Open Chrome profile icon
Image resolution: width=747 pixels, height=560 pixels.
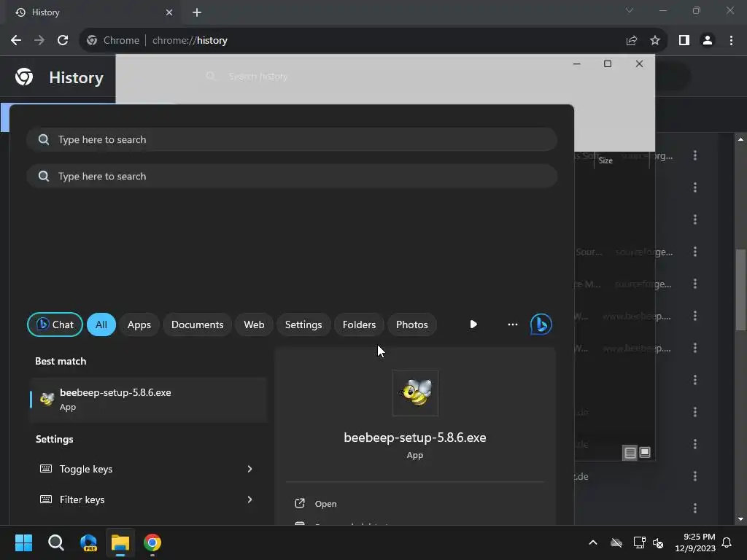(x=708, y=41)
